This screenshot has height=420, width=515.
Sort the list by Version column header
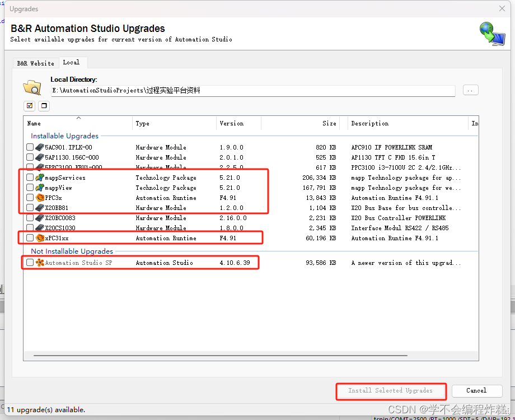238,123
